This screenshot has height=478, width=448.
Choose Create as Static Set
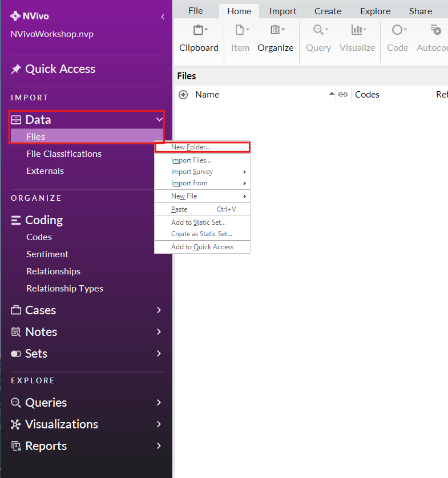point(203,234)
